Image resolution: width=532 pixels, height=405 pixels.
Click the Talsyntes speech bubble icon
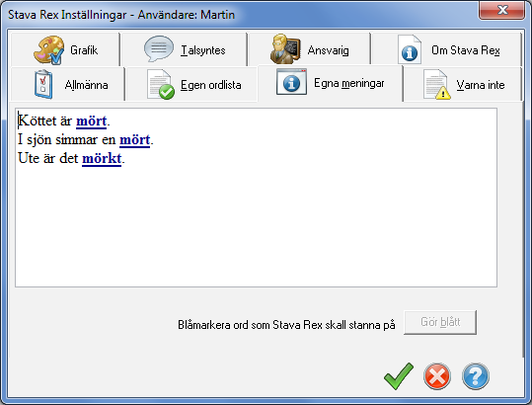click(x=159, y=48)
